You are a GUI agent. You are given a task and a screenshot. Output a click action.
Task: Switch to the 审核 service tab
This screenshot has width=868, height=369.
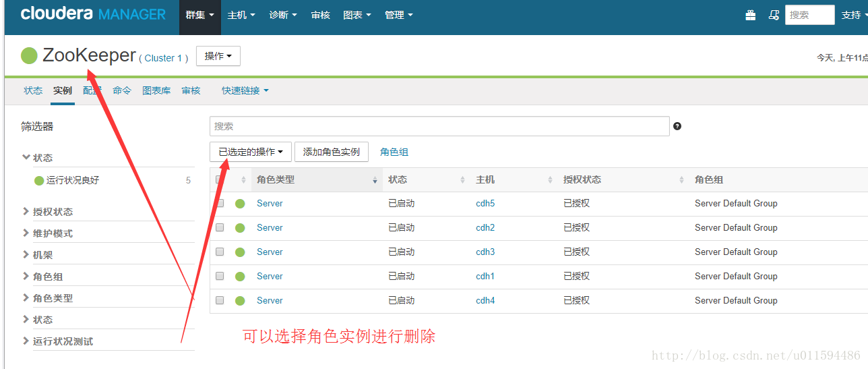(191, 90)
